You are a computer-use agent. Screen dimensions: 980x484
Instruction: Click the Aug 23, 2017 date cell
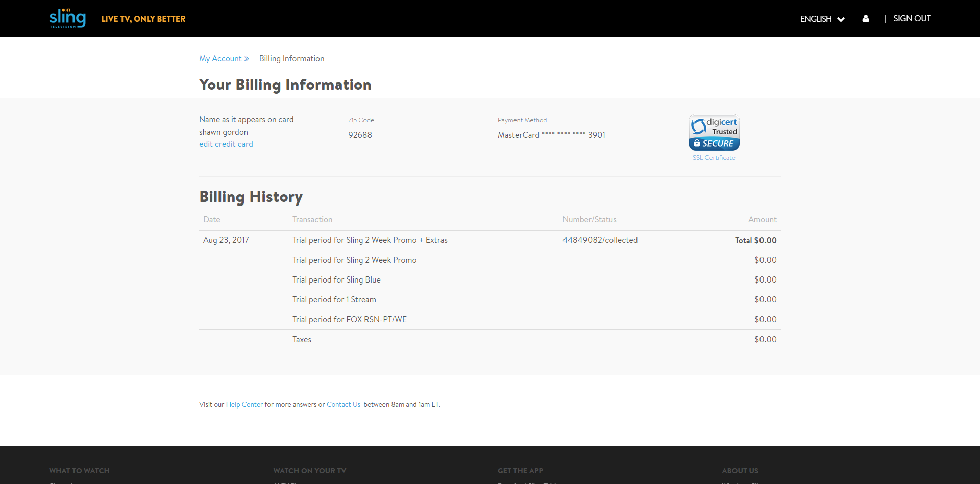point(226,240)
